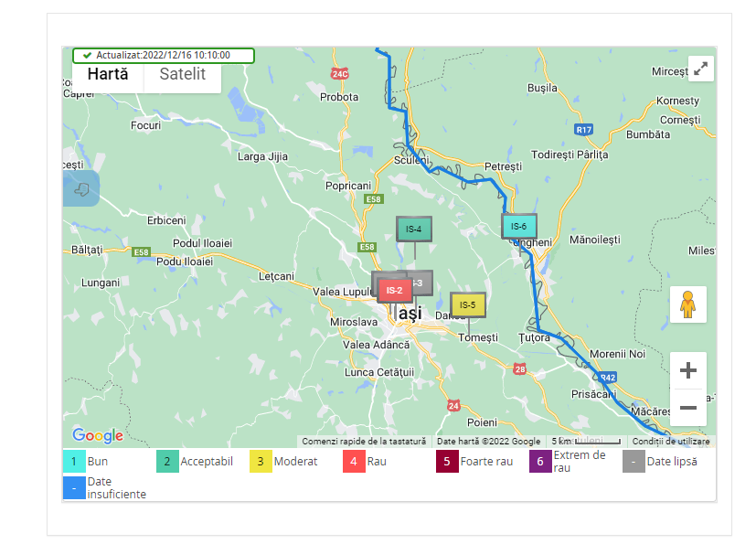756x555 pixels.
Task: Select the IS-4 green station marker
Action: [x=414, y=229]
